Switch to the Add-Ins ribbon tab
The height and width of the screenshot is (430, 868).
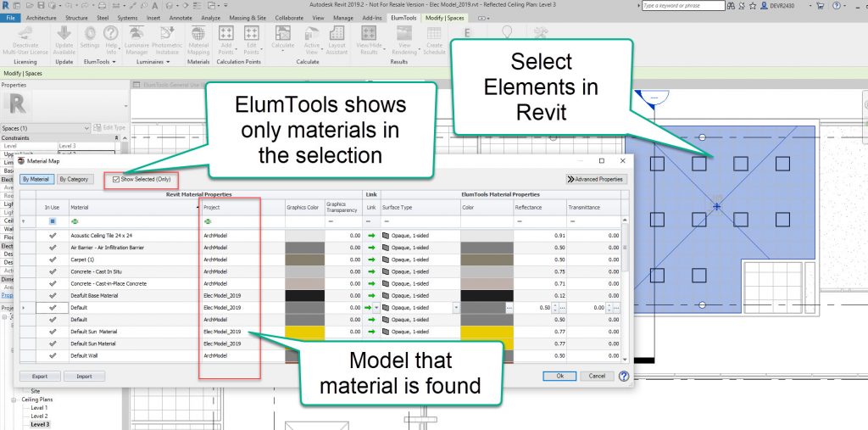372,18
